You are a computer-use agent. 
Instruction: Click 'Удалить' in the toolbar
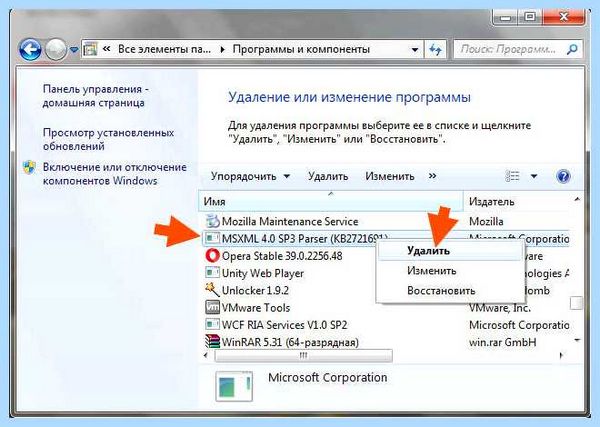(328, 176)
